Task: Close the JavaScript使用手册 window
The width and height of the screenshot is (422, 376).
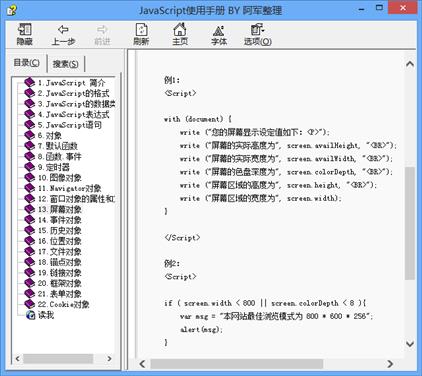Action: [403, 8]
